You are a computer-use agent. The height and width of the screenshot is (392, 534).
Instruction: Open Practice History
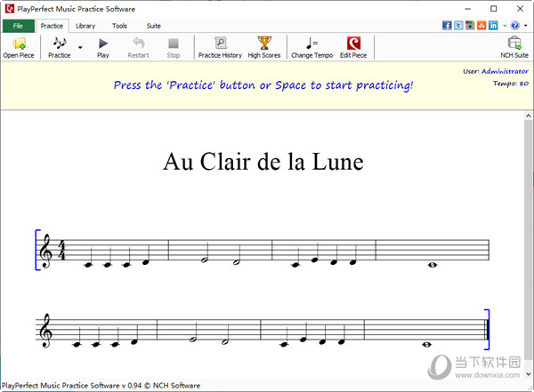pyautogui.click(x=220, y=48)
